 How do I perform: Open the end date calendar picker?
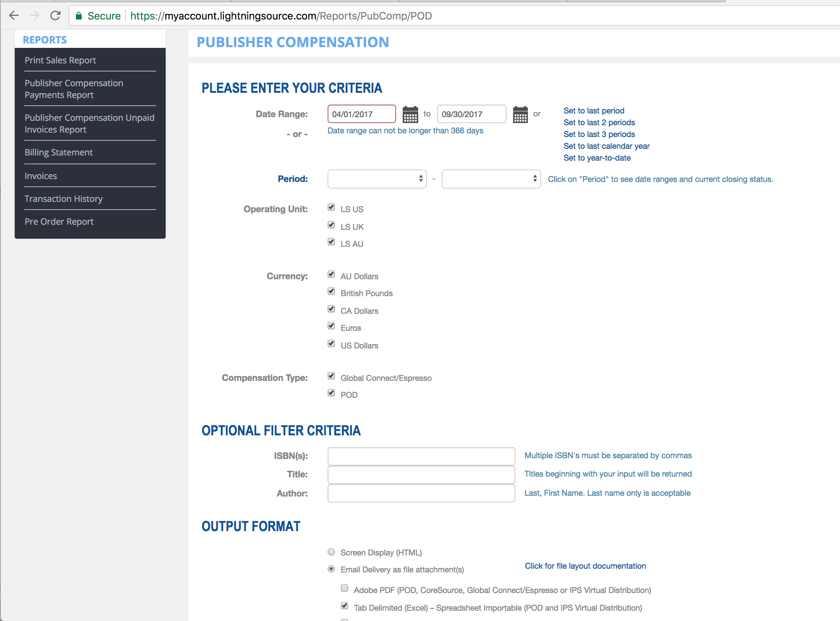[x=520, y=114]
